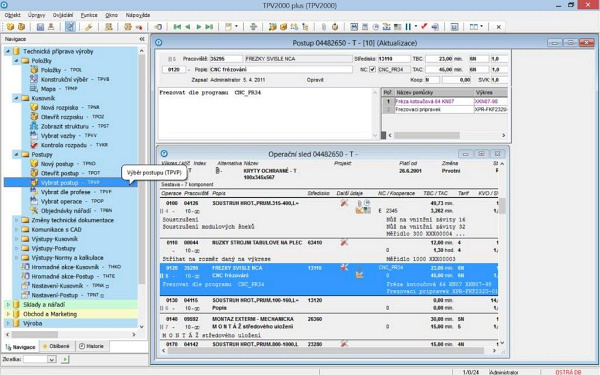600x375 pixels.
Task: Click the Zobrazit strukturu tree icon
Action: (x=34, y=126)
